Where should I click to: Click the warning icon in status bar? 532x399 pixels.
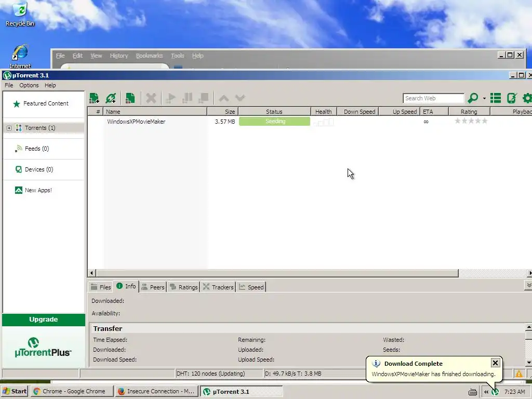click(x=519, y=374)
